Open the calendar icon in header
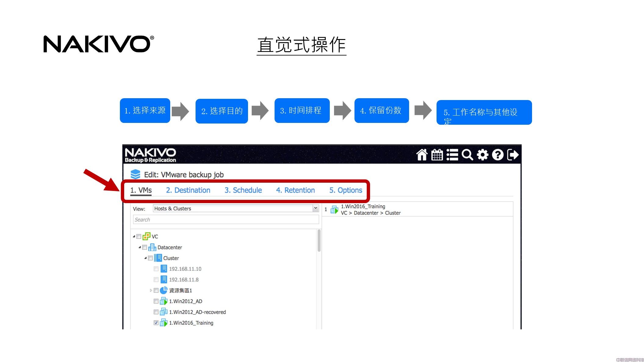 (x=437, y=155)
